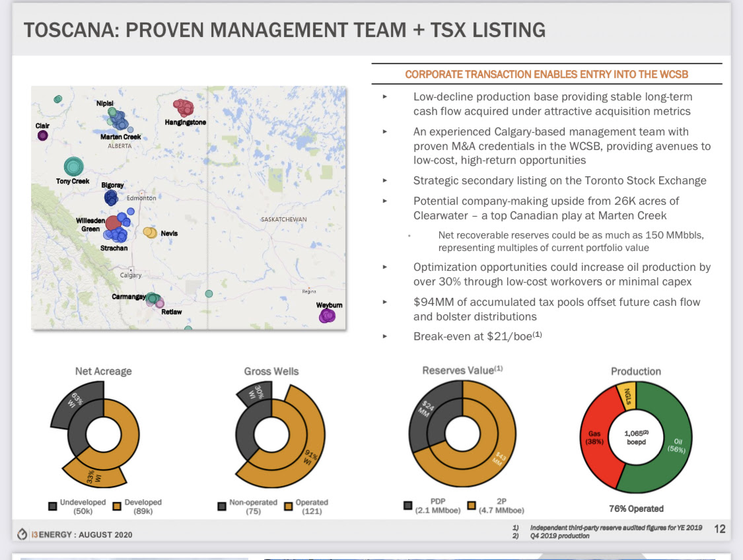Click the Gross Wells chart title
The width and height of the screenshot is (743, 560).
tap(271, 371)
